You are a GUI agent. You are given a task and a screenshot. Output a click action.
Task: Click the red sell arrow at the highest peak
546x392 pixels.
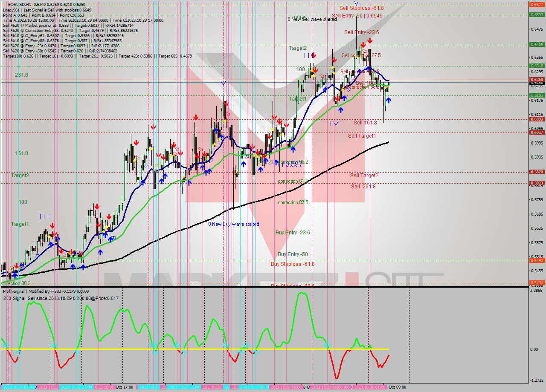363,45
